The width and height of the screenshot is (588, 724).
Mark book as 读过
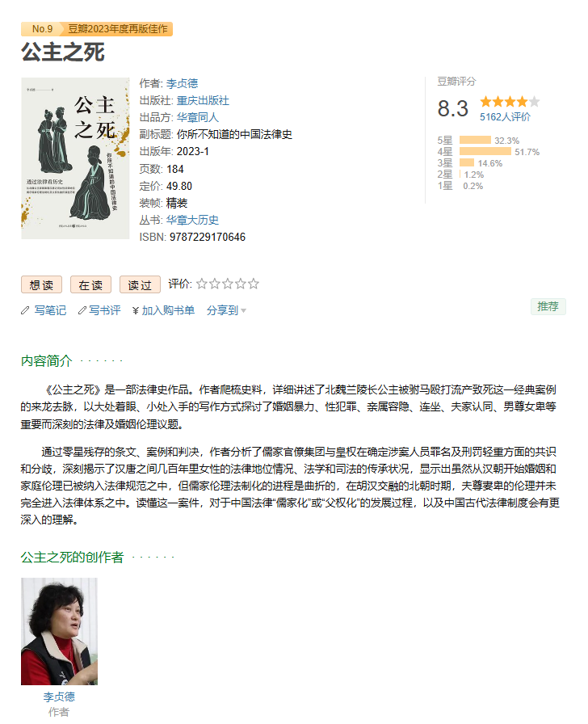tap(140, 285)
